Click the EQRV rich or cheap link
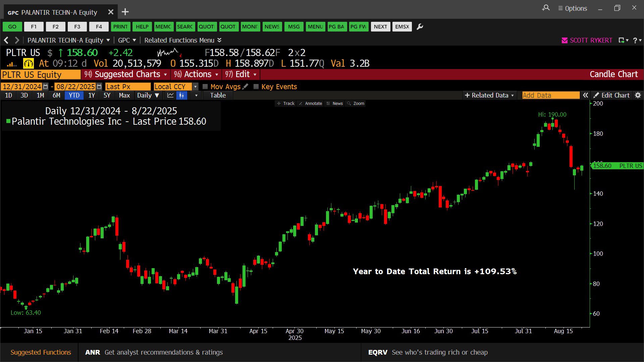644x362 pixels. pyautogui.click(x=428, y=352)
